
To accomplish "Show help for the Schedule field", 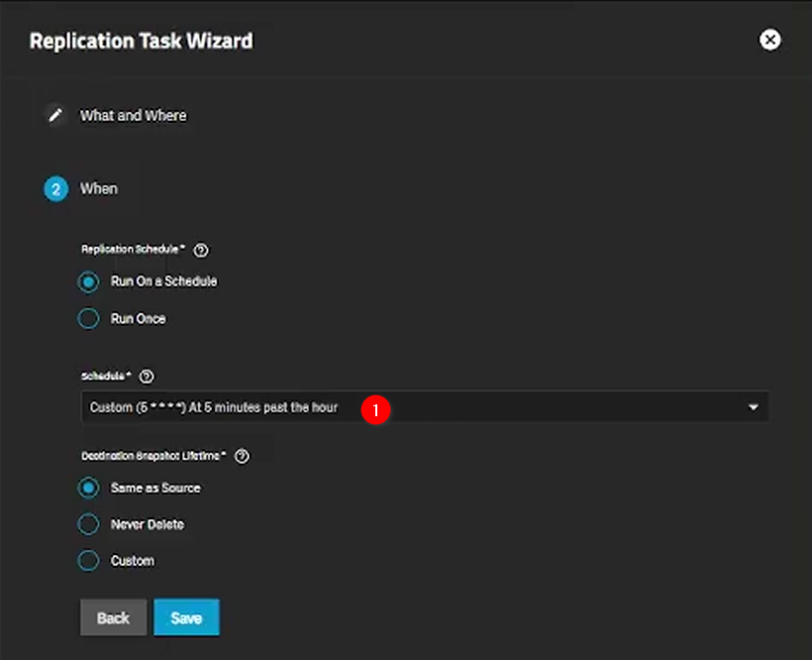I will (x=148, y=377).
